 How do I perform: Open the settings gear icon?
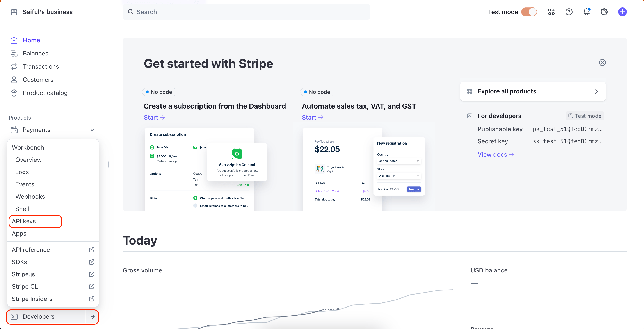(604, 12)
